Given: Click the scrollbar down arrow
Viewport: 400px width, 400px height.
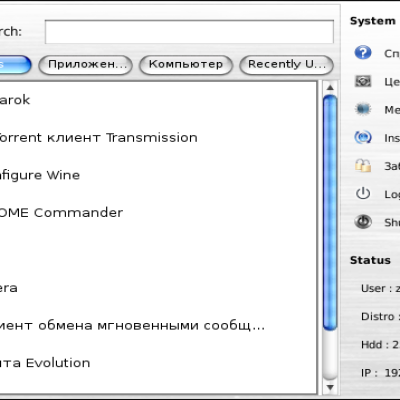Looking at the screenshot, I should (x=330, y=387).
